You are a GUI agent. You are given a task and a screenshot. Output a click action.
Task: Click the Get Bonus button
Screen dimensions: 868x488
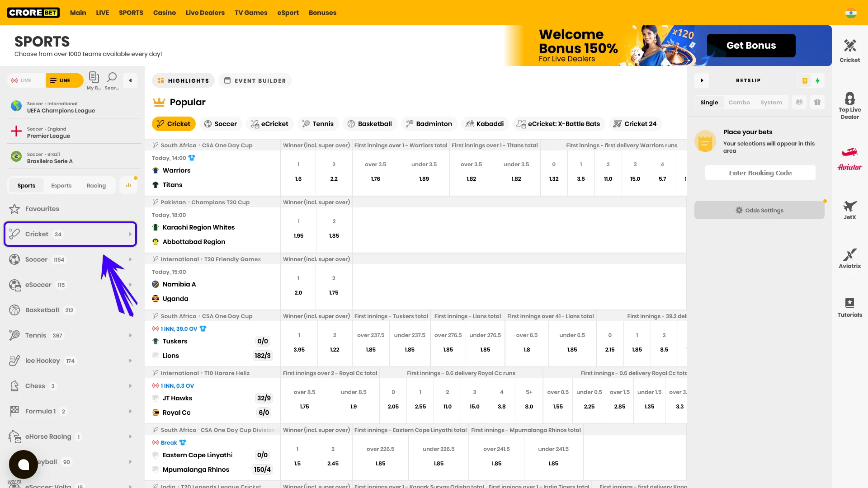[751, 45]
